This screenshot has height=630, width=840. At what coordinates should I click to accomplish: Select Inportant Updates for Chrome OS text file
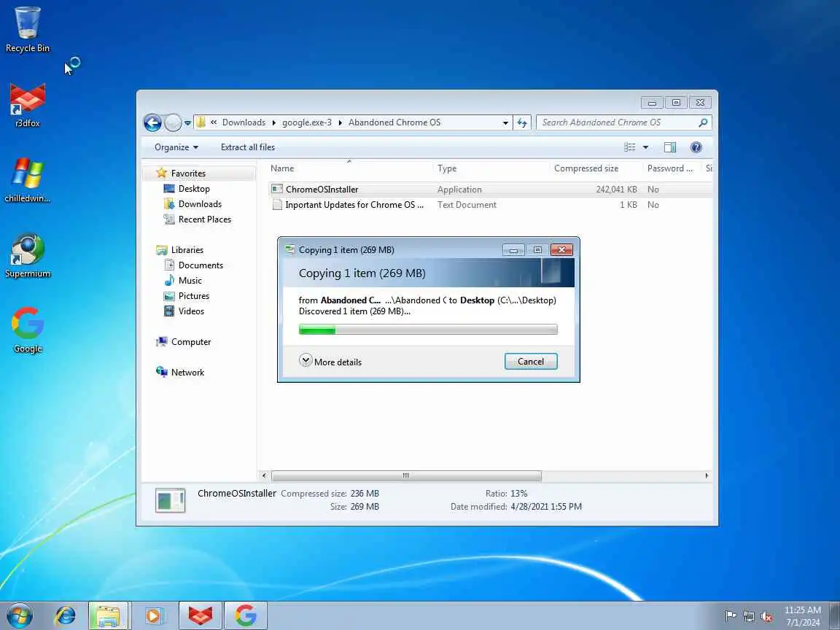tap(490, 205)
